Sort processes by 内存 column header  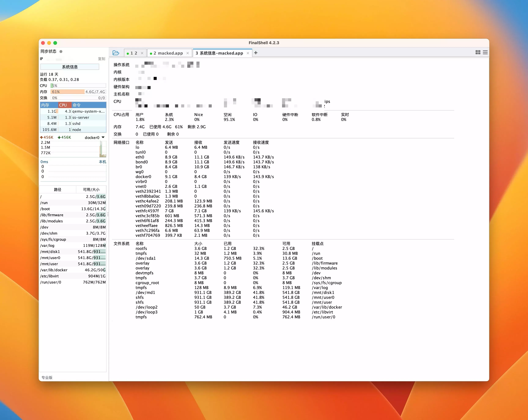(45, 105)
